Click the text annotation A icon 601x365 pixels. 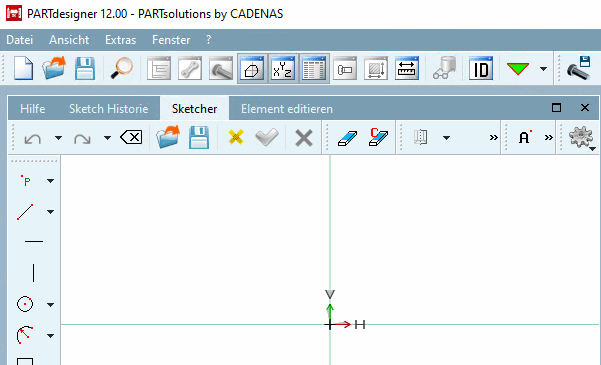pyautogui.click(x=525, y=137)
